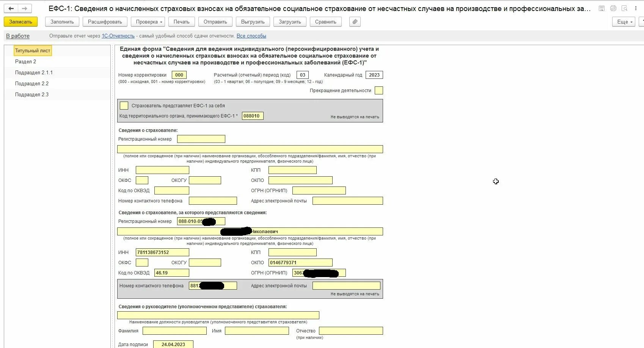The height and width of the screenshot is (348, 644).
Task: Click the empty ИНН field of first insurer
Action: coord(162,170)
